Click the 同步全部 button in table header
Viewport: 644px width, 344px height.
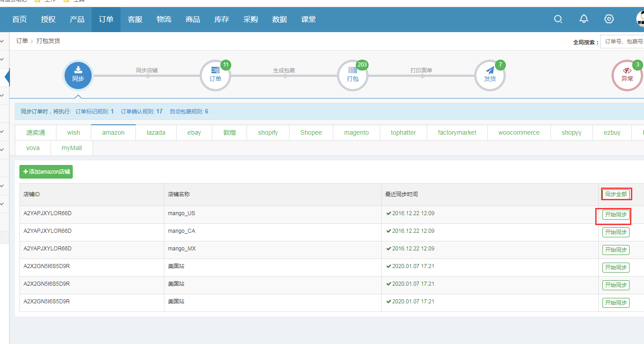pyautogui.click(x=616, y=194)
